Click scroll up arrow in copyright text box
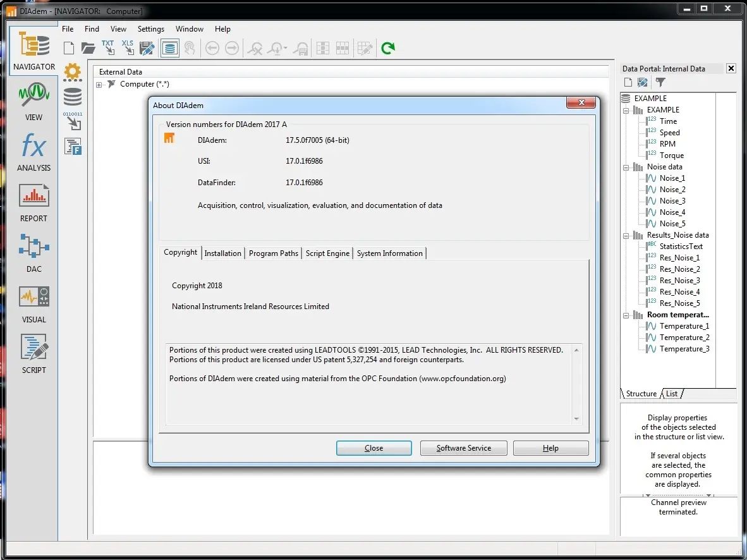Image resolution: width=747 pixels, height=560 pixels. coord(576,350)
